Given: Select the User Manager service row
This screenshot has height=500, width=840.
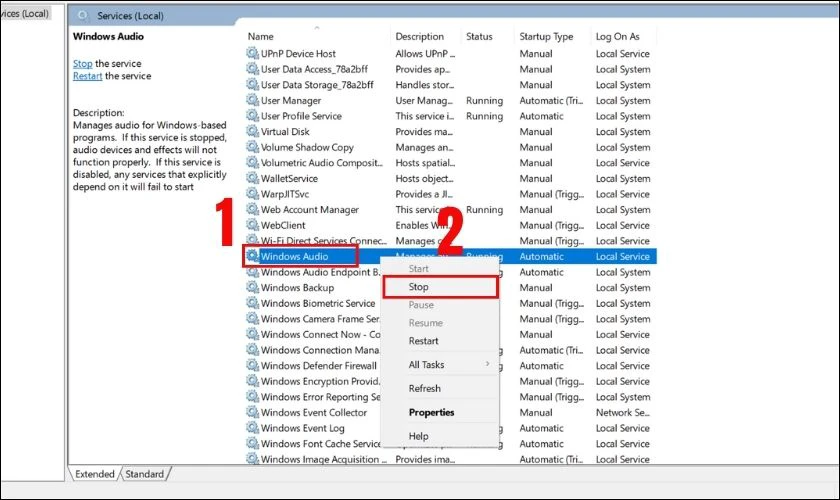Looking at the screenshot, I should pos(451,100).
